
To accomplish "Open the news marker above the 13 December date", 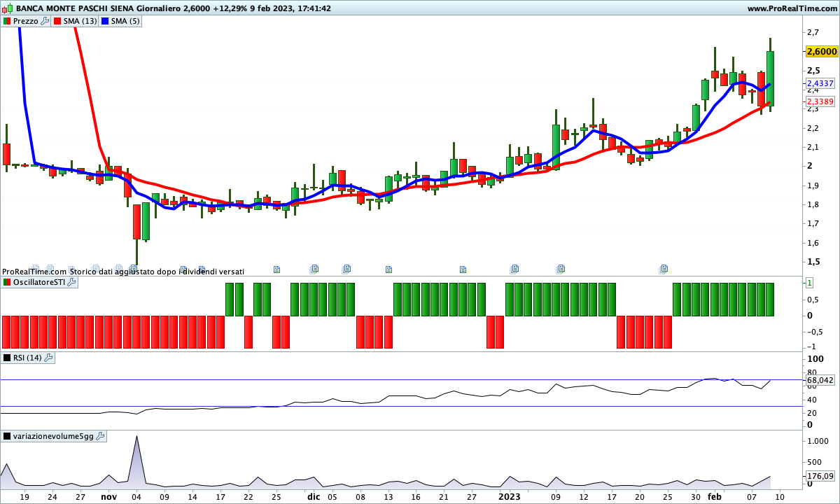I will click(388, 269).
